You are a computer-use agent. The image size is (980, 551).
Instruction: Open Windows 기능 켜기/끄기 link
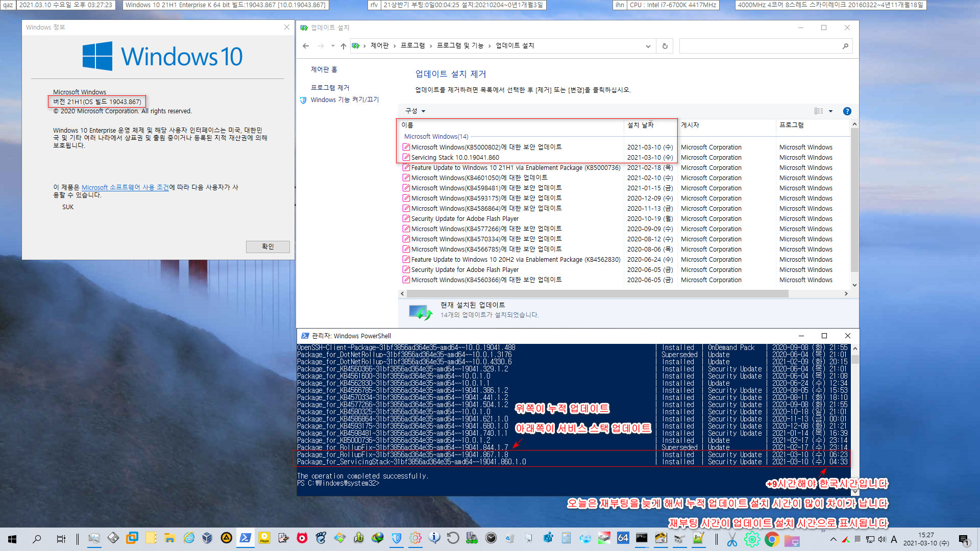(x=345, y=100)
